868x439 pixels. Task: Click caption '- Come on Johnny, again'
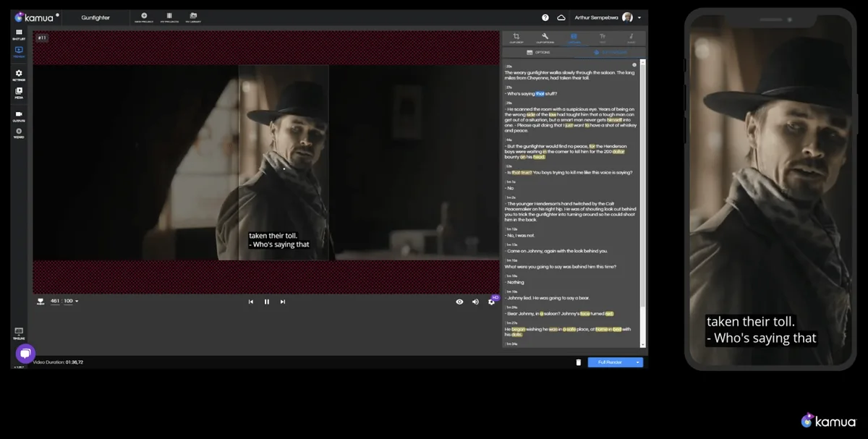click(556, 251)
